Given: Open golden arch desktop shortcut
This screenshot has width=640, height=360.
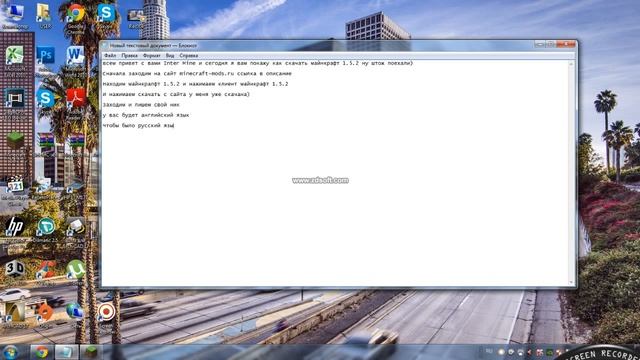Looking at the screenshot, I should click(15, 312).
